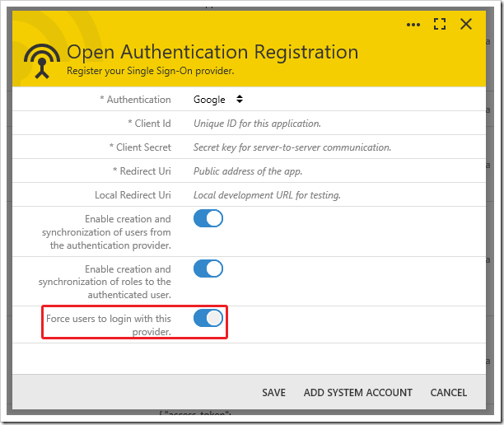504x425 pixels.
Task: Click the antenna logo icon in header
Action: coord(41,58)
